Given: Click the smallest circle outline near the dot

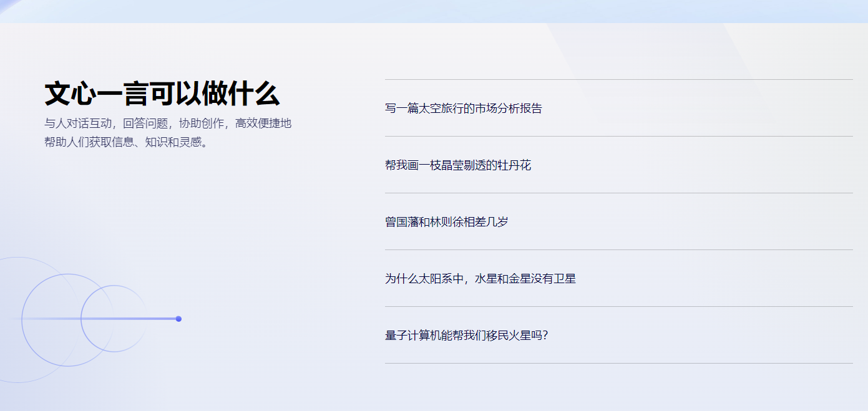Looking at the screenshot, I should (x=114, y=286).
